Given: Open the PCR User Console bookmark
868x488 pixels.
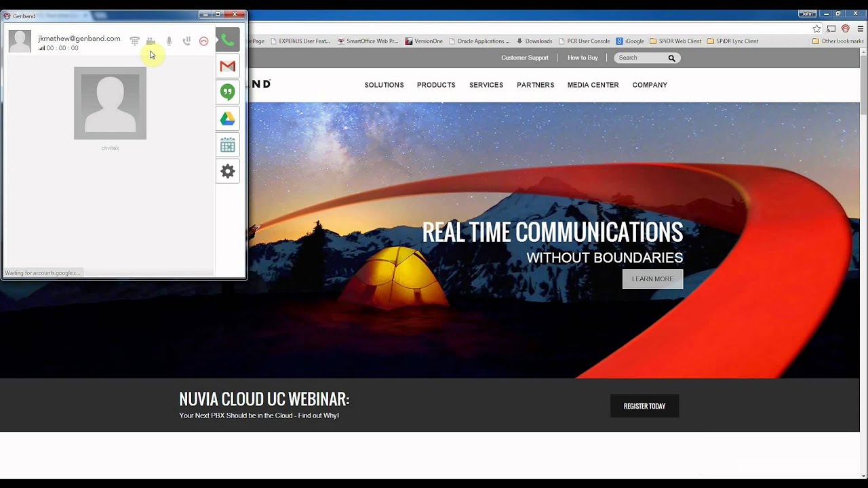Looking at the screenshot, I should 585,41.
